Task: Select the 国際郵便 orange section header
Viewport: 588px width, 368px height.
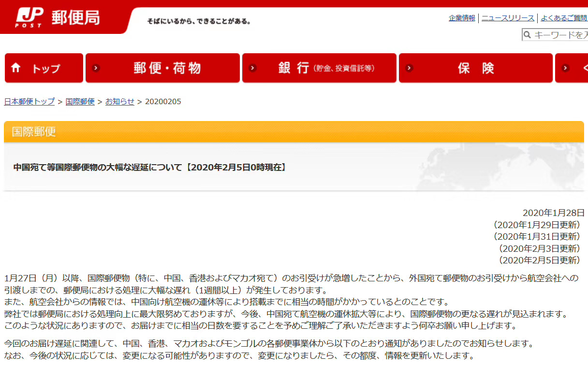Action: point(294,132)
